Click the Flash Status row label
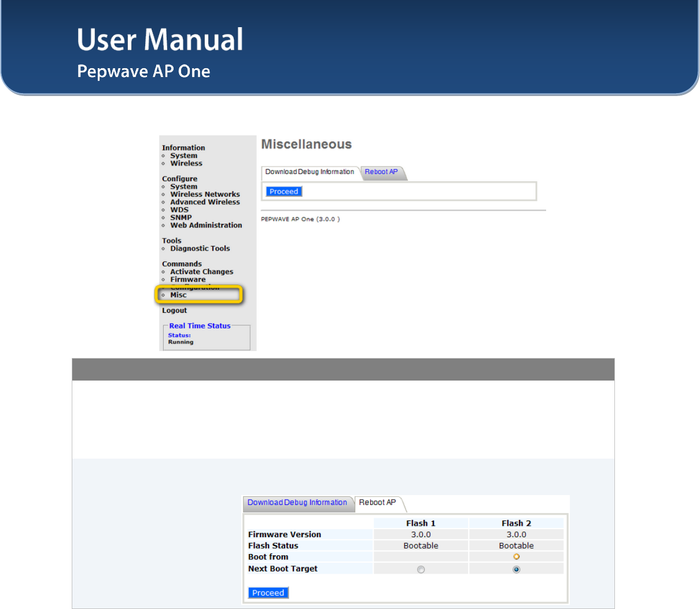Viewport: 700px width, 609px height. [x=273, y=546]
